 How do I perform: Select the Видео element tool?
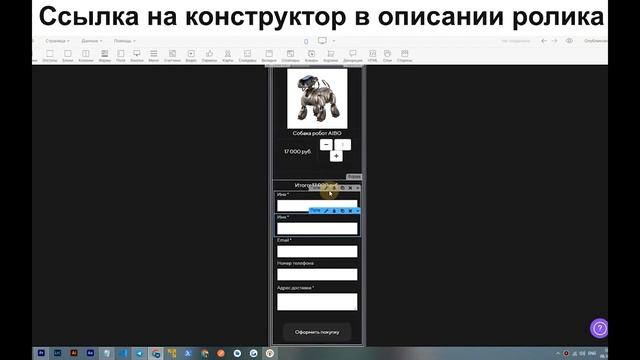click(191, 56)
